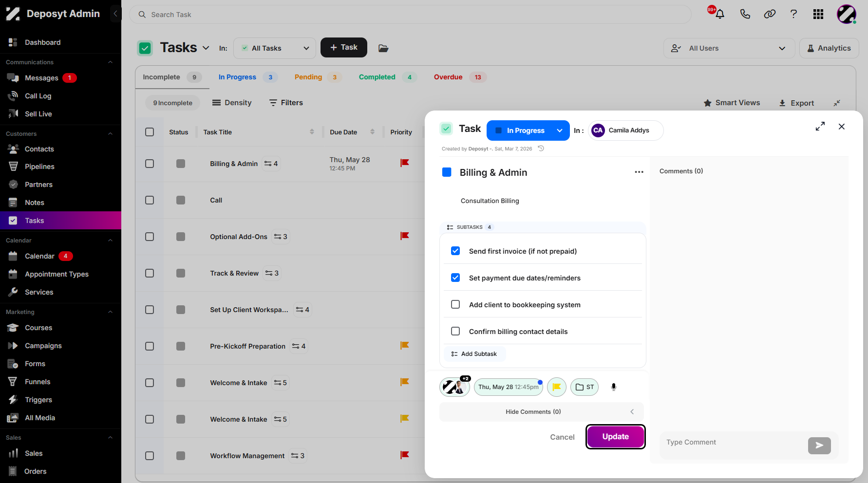Open the All Users dropdown
The width and height of the screenshot is (868, 483).
pyautogui.click(x=729, y=48)
